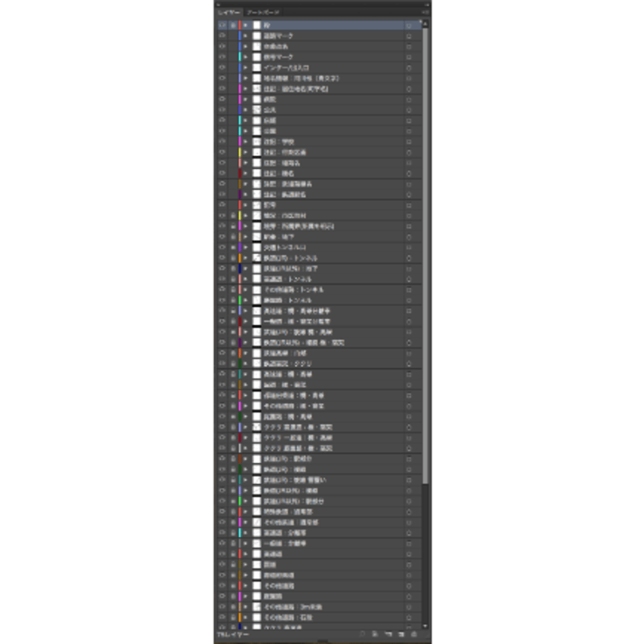Hide the 交通トンネル出口 layer

pyautogui.click(x=222, y=247)
